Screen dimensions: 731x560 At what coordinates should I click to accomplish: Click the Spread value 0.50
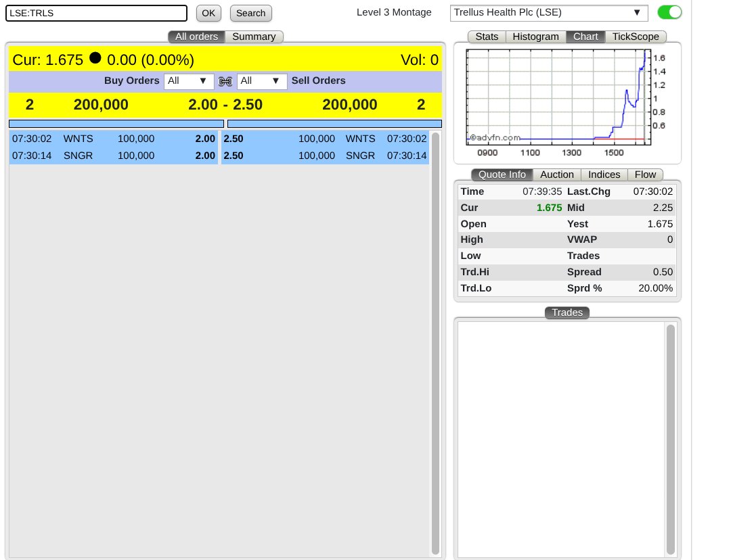663,272
